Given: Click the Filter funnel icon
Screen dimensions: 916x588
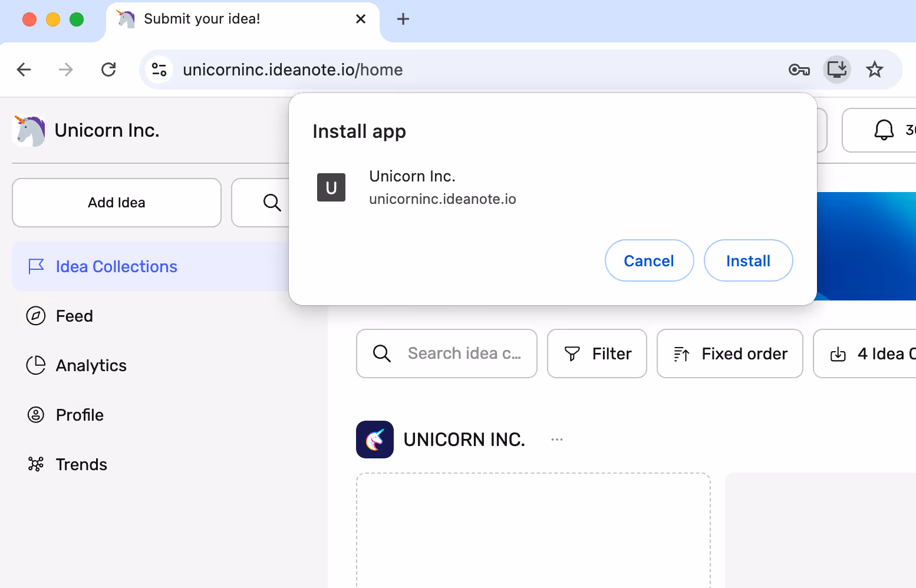Looking at the screenshot, I should pyautogui.click(x=572, y=354).
